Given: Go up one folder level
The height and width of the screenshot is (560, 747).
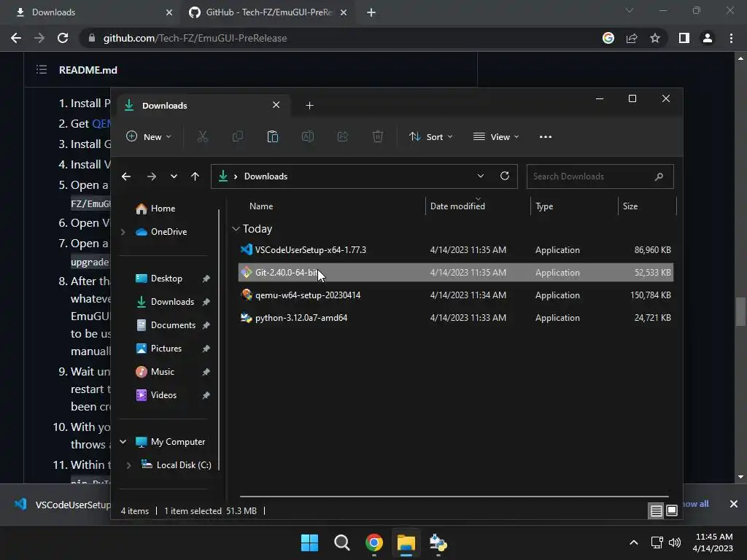Looking at the screenshot, I should [195, 176].
